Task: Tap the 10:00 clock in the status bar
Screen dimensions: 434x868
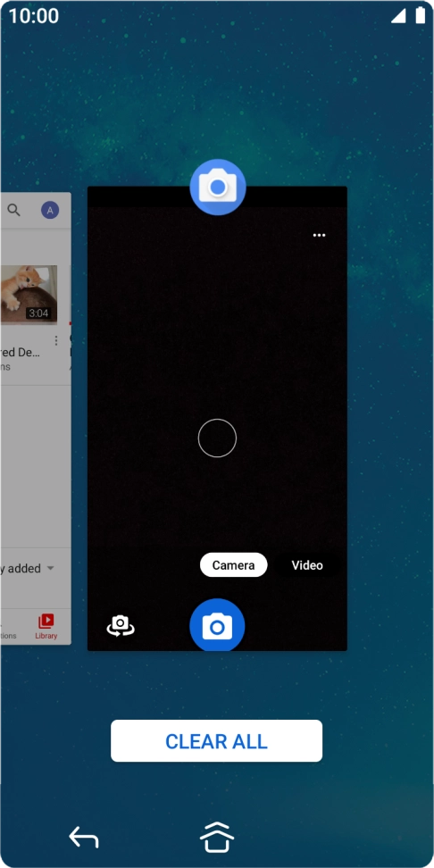Action: click(x=34, y=16)
